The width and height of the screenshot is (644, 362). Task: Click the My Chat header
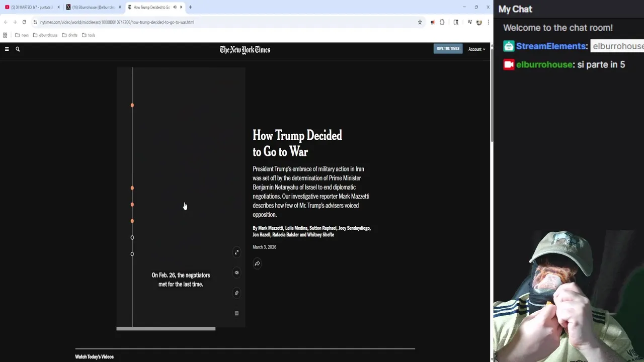(x=515, y=9)
